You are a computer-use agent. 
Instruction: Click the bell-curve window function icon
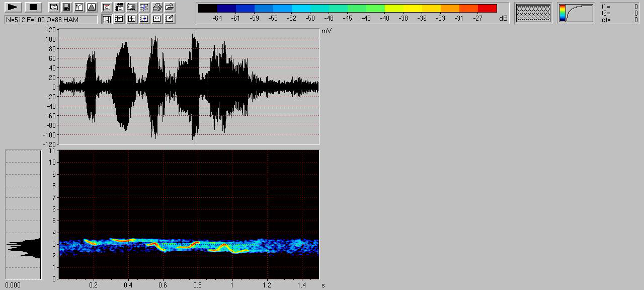pos(91,7)
